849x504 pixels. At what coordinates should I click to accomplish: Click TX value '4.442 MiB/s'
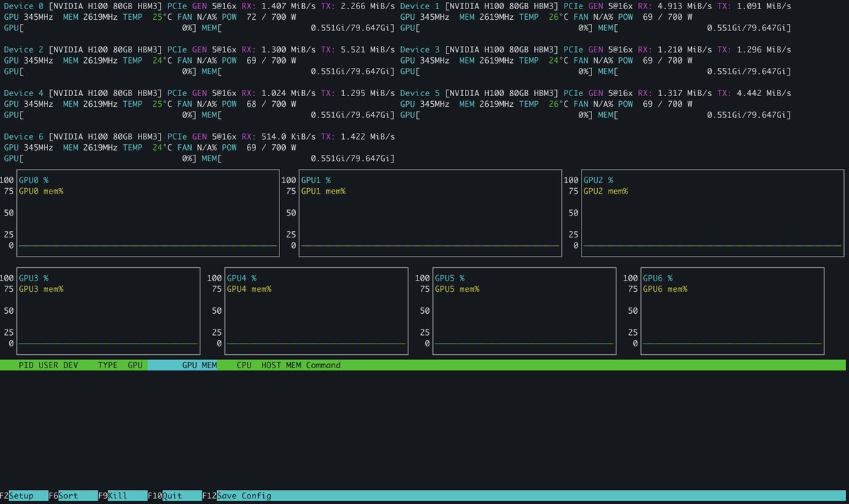(x=763, y=93)
